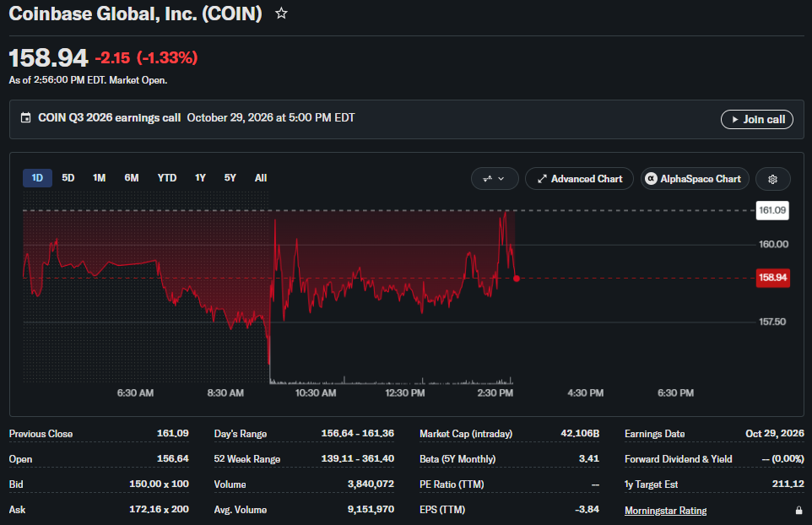Viewport: 812px width, 525px height.
Task: Open chart settings gear icon
Action: [772, 179]
